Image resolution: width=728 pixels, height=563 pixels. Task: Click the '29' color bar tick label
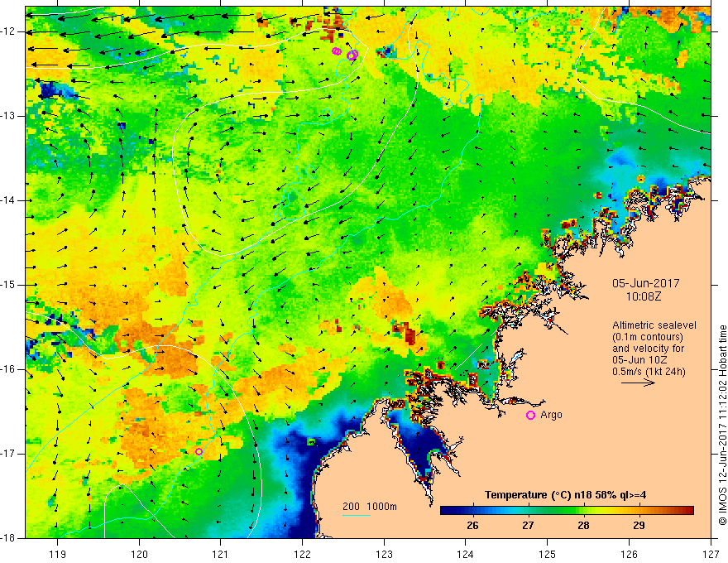639,526
